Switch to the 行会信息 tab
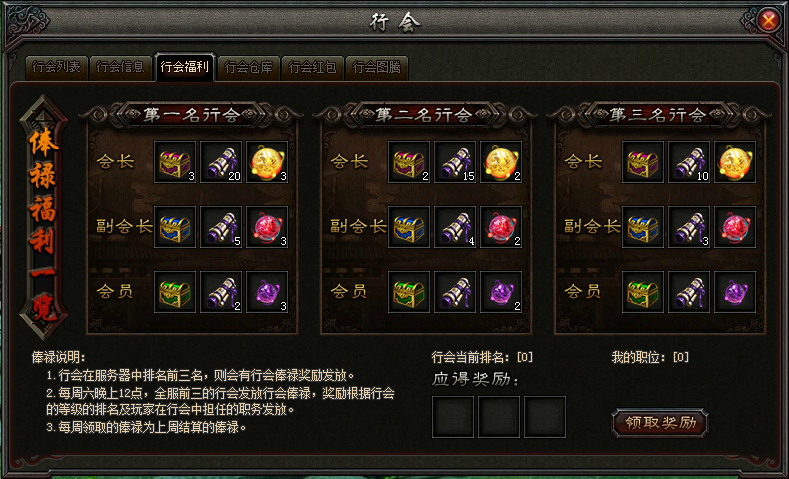Viewport: 789px width, 479px height. pos(120,67)
